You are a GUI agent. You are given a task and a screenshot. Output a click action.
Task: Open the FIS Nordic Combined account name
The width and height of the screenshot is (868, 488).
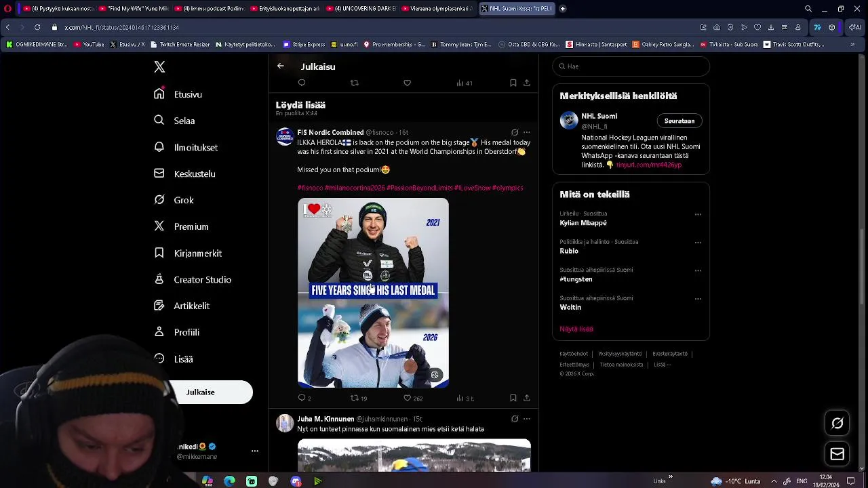(x=330, y=132)
